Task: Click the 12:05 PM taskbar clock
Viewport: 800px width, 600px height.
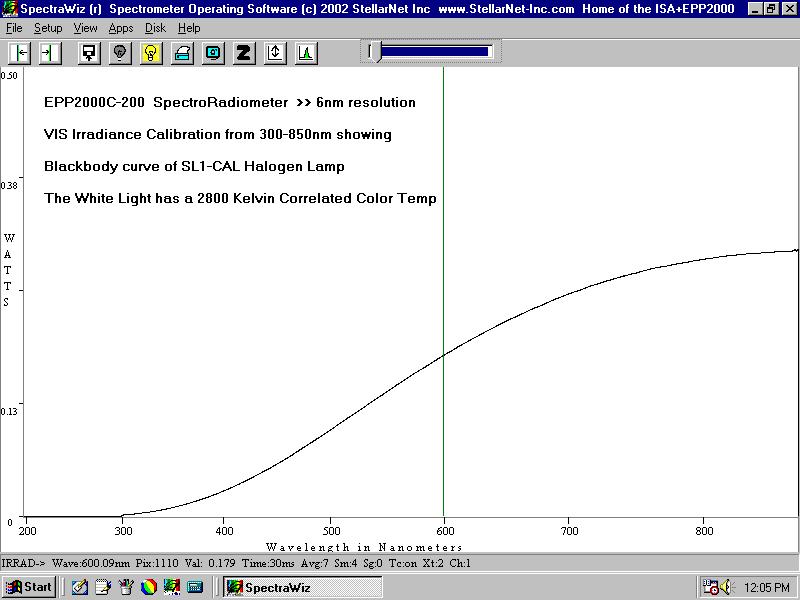Action: tap(767, 588)
